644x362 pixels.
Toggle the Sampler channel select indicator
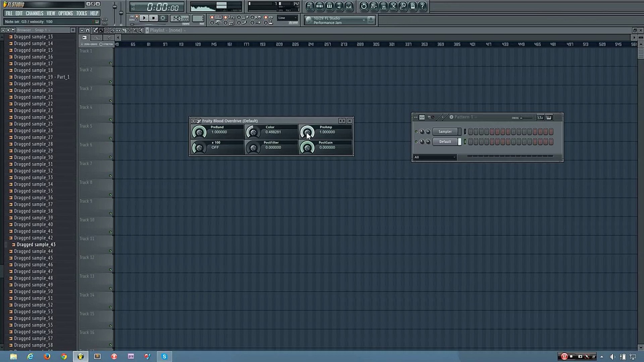pos(465,131)
